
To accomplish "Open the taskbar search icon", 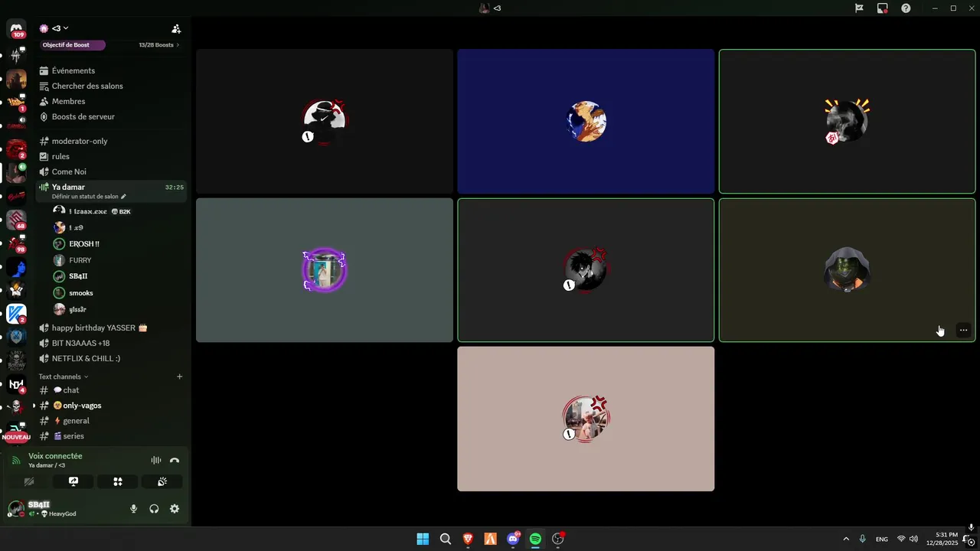I will (446, 539).
